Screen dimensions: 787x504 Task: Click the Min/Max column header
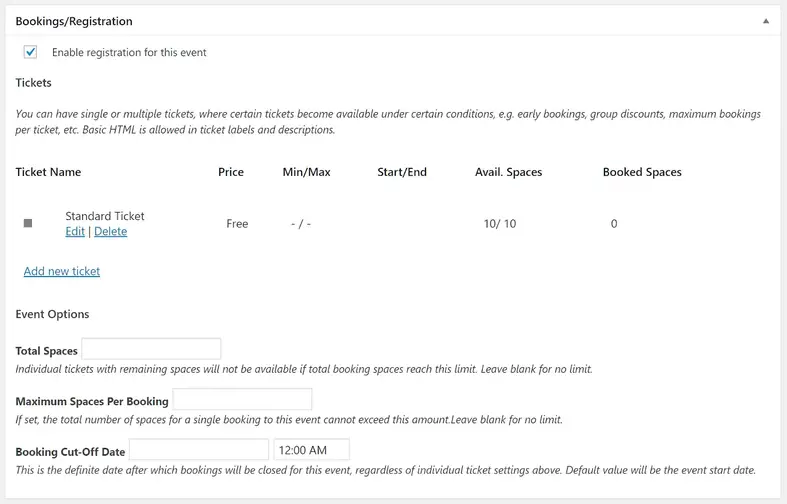306,172
